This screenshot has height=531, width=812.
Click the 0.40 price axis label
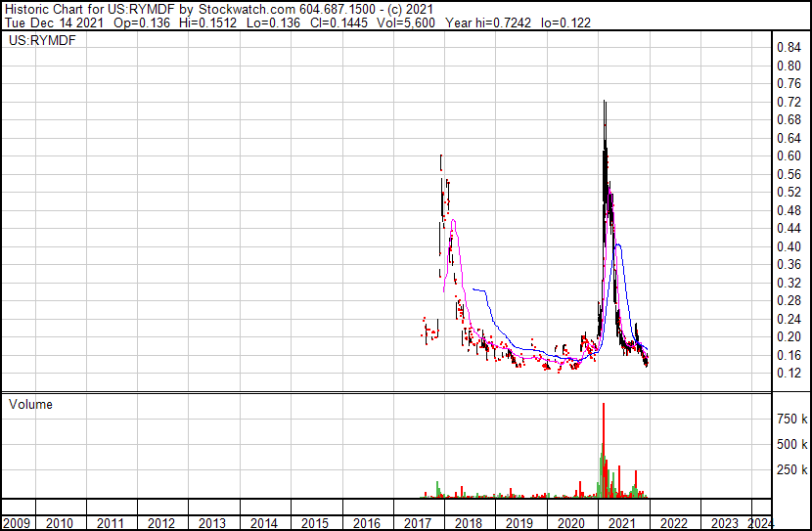point(789,246)
